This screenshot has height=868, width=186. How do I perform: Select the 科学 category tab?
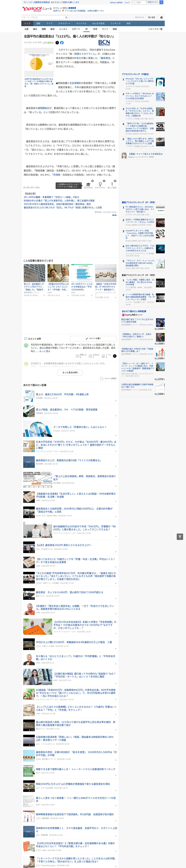coord(95,29)
